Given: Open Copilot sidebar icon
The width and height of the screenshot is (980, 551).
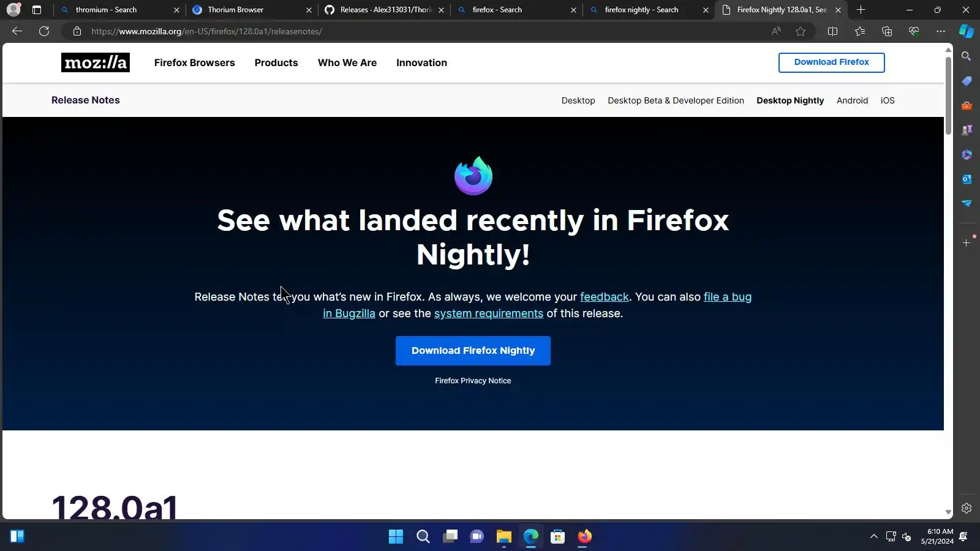Looking at the screenshot, I should click(967, 31).
